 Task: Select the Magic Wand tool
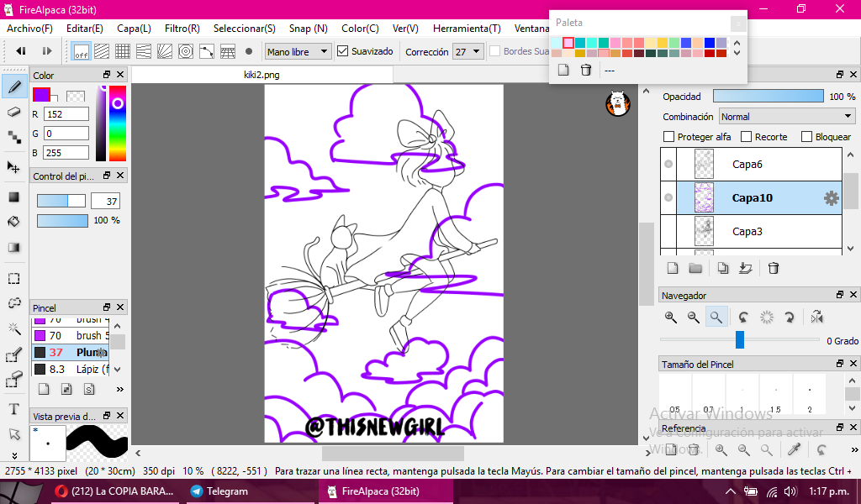[14, 328]
